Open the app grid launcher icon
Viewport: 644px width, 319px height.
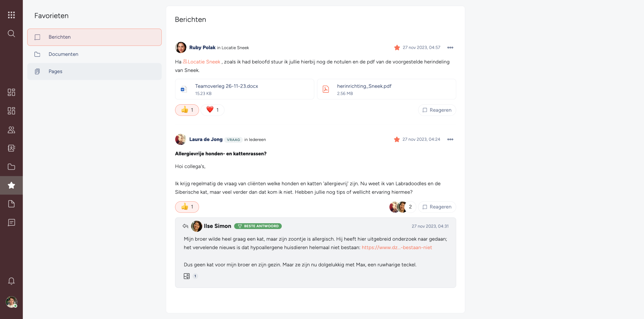[11, 15]
